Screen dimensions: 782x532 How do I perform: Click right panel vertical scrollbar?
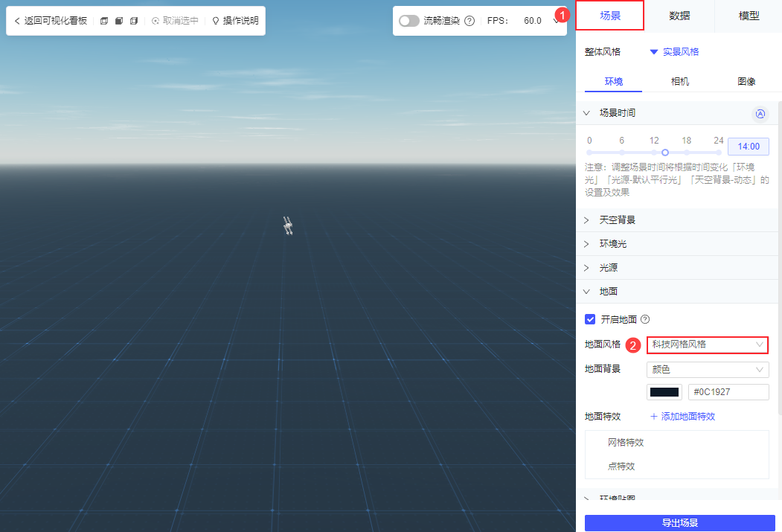(x=780, y=257)
